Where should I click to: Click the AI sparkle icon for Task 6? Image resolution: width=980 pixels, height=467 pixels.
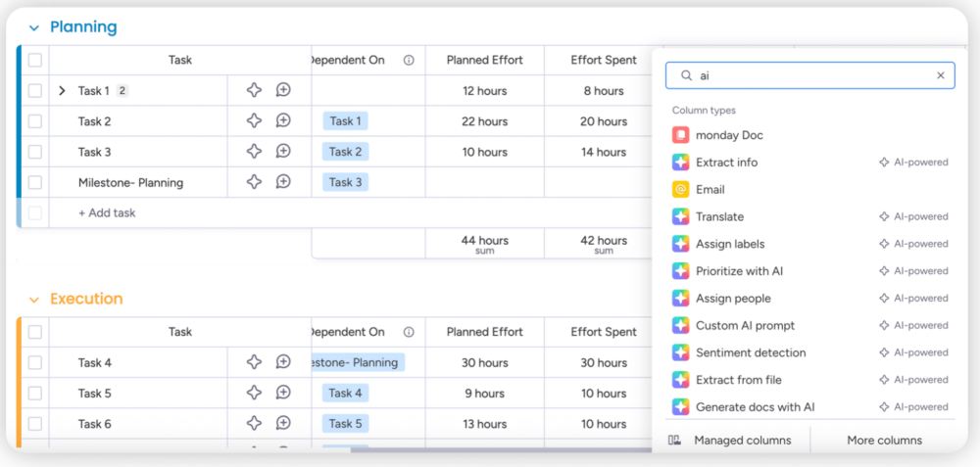coord(254,424)
